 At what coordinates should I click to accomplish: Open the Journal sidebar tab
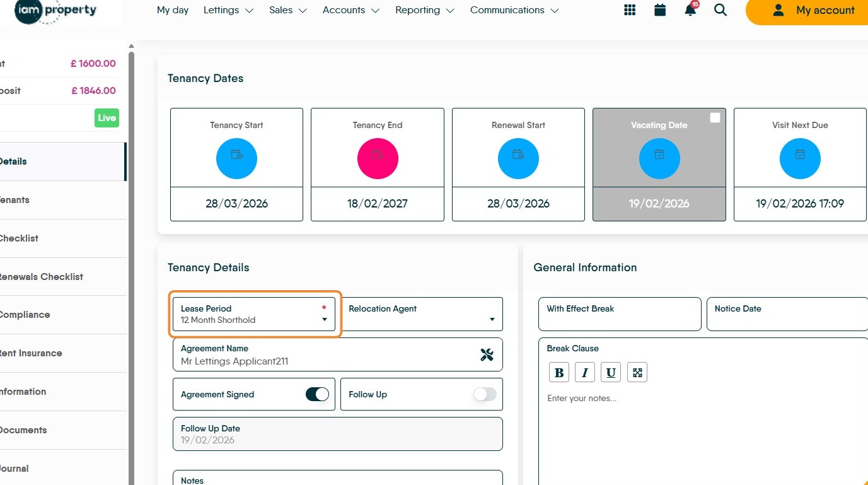pos(62,469)
